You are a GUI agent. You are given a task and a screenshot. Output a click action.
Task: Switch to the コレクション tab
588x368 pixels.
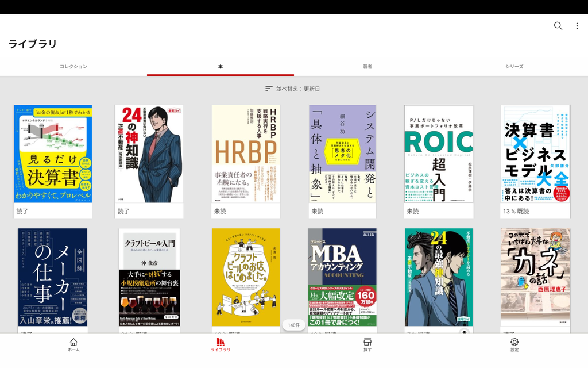pyautogui.click(x=73, y=67)
